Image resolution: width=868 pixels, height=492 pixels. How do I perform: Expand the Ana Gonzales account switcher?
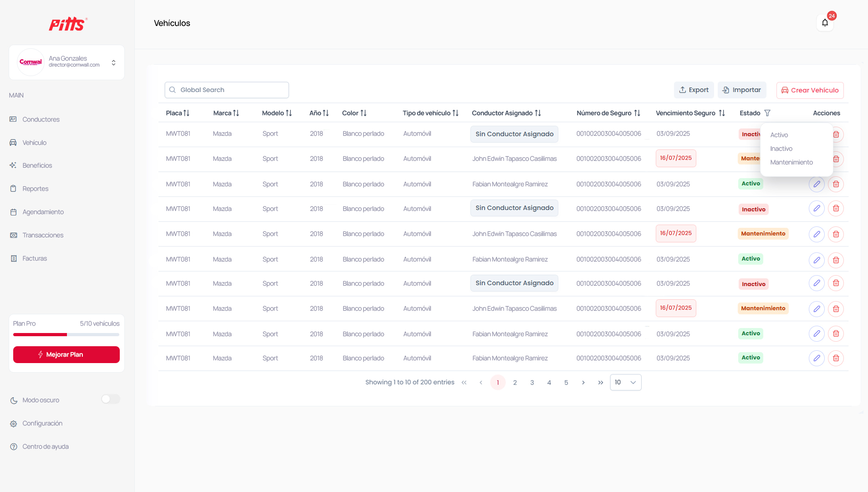pyautogui.click(x=113, y=62)
